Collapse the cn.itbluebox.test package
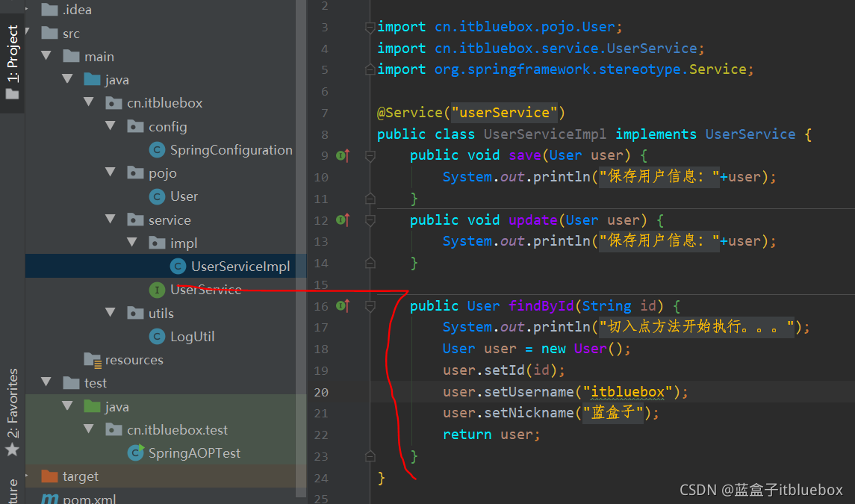The image size is (855, 504). (x=89, y=429)
